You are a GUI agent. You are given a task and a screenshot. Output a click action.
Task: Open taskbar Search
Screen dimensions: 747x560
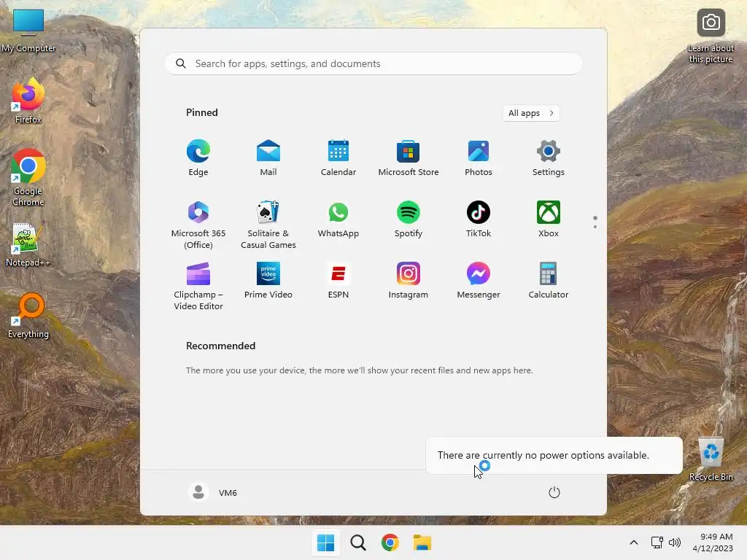coord(358,542)
